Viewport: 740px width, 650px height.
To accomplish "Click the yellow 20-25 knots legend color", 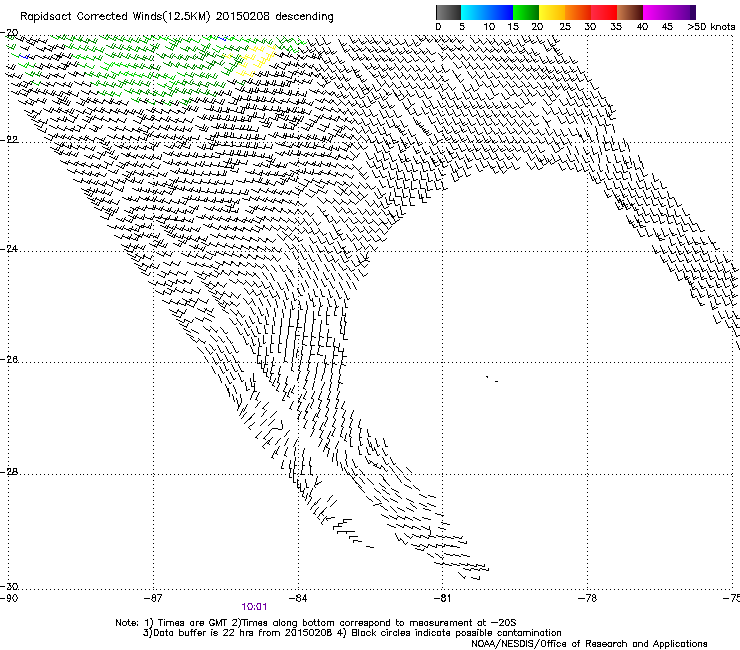I will [552, 12].
